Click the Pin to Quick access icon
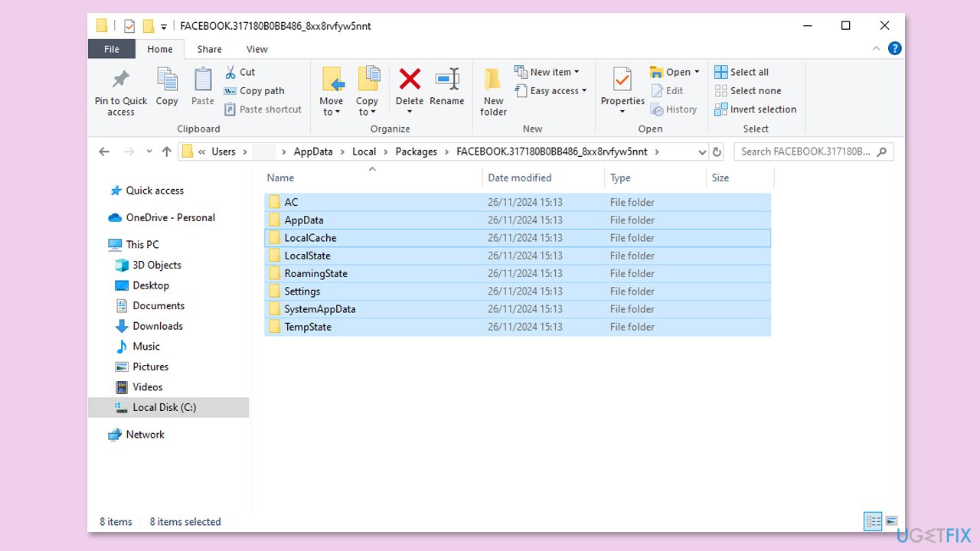Image resolution: width=980 pixels, height=551 pixels. (x=121, y=80)
